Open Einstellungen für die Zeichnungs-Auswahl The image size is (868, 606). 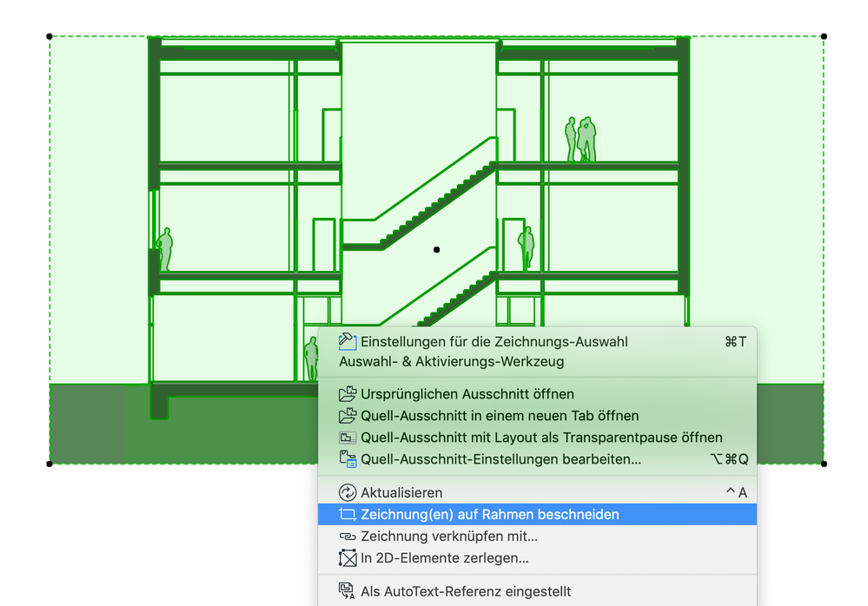click(537, 342)
